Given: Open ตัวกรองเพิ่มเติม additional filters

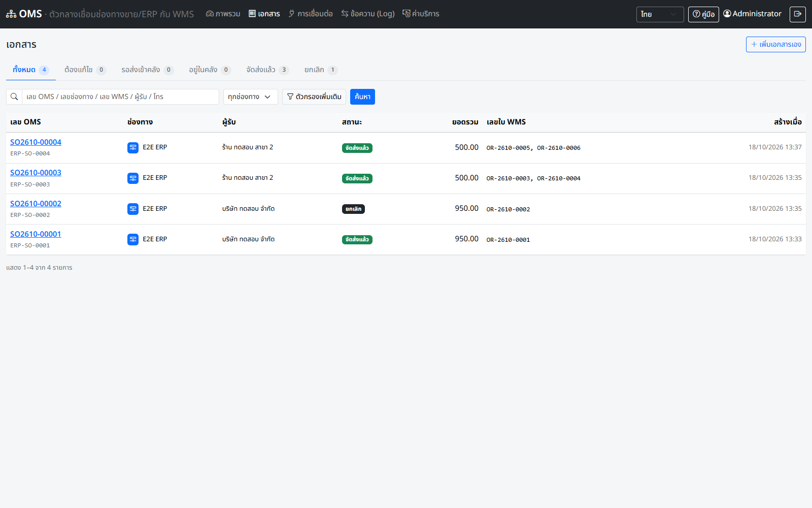Looking at the screenshot, I should pyautogui.click(x=314, y=97).
